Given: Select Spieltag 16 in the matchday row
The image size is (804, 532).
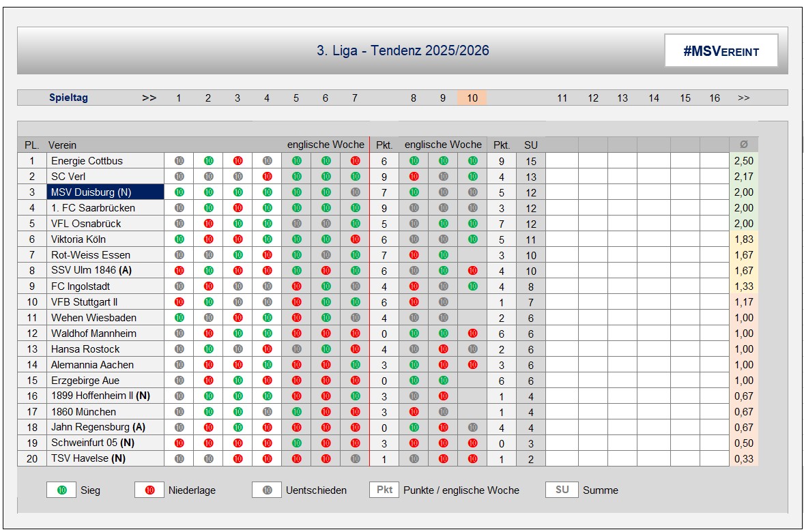Looking at the screenshot, I should coord(714,98).
